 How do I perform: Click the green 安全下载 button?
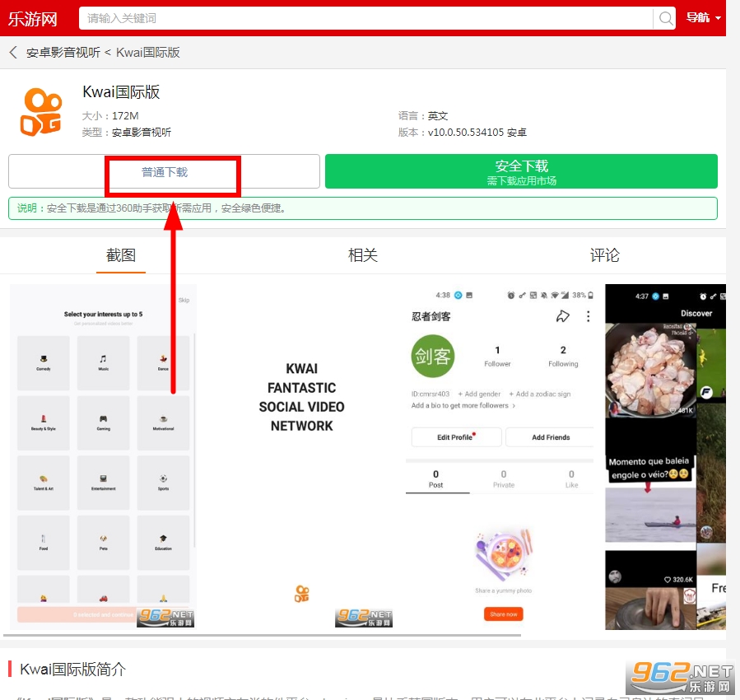pyautogui.click(x=521, y=172)
